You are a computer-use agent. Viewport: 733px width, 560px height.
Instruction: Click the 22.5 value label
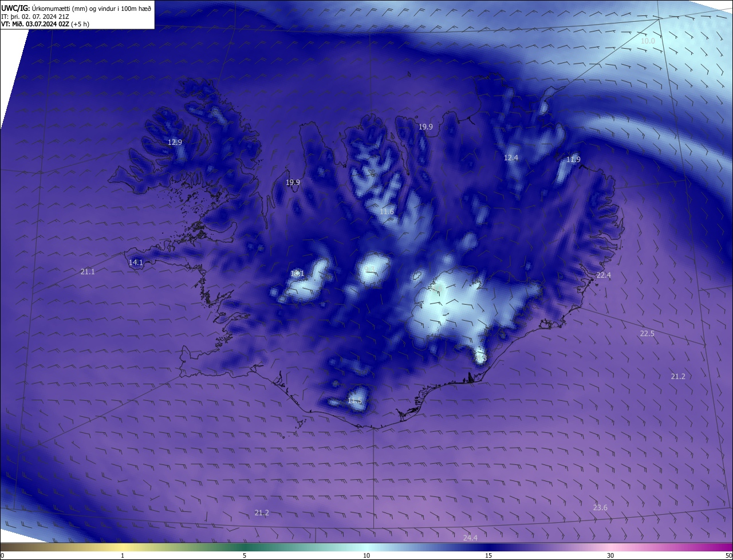(647, 334)
